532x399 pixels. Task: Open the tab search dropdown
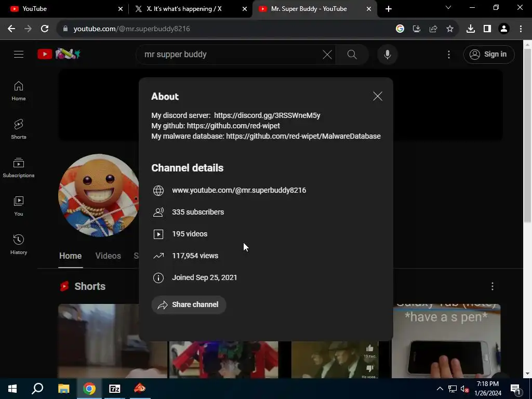(x=448, y=7)
